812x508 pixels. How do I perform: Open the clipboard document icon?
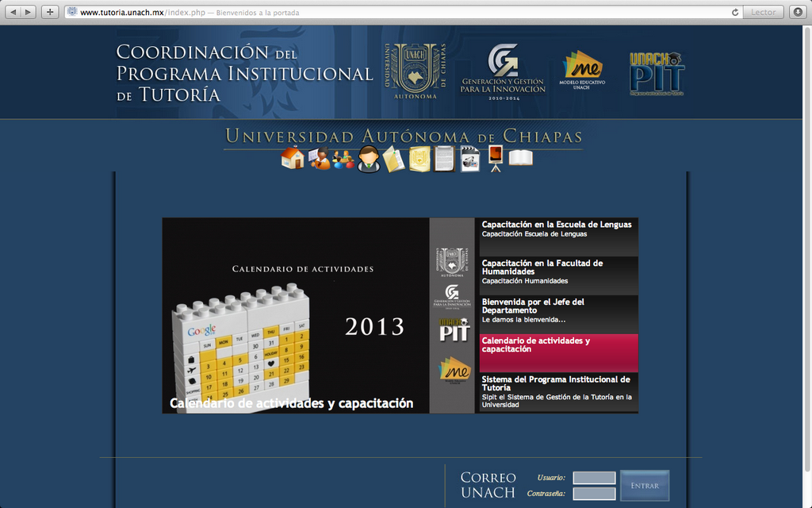pyautogui.click(x=444, y=159)
